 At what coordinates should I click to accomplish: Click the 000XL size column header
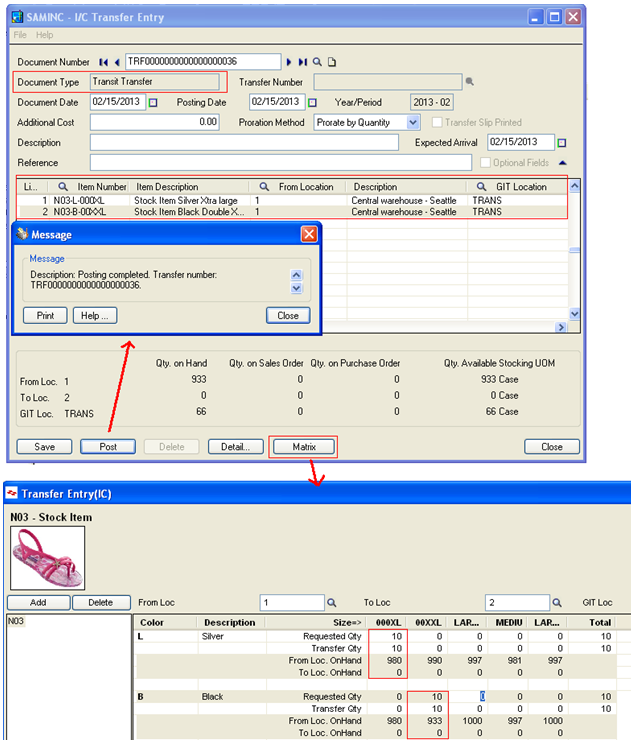(x=388, y=622)
